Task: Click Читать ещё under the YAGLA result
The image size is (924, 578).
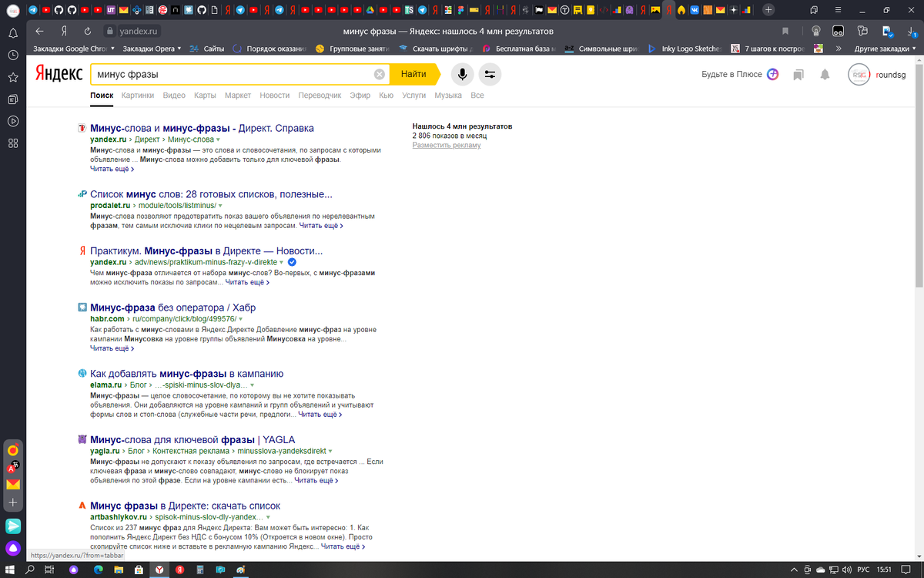Action: tap(316, 481)
